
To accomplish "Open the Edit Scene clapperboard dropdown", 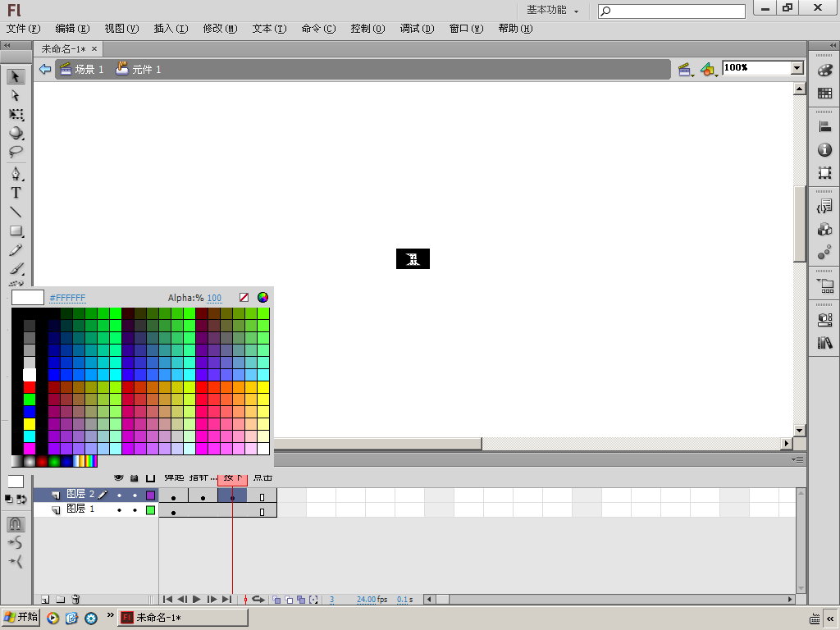I will point(685,69).
